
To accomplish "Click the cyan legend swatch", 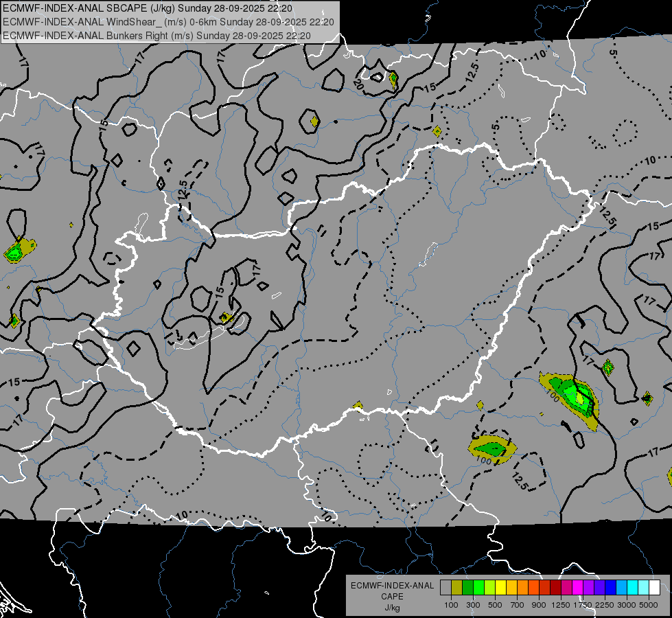I will [x=633, y=588].
